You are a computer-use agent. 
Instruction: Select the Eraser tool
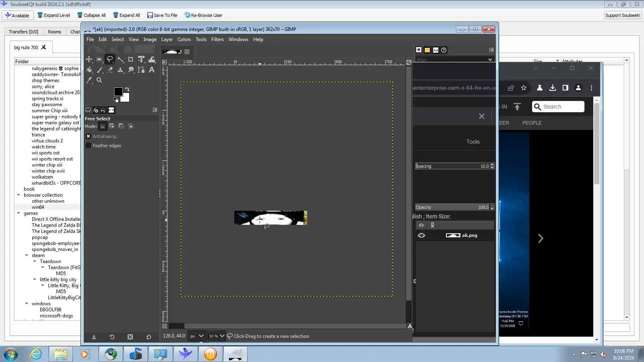point(110,70)
